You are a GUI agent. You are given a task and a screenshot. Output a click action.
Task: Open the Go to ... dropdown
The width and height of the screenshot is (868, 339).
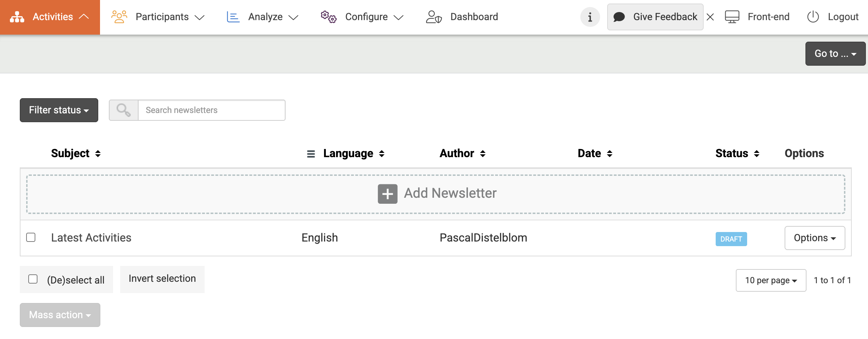(x=835, y=54)
